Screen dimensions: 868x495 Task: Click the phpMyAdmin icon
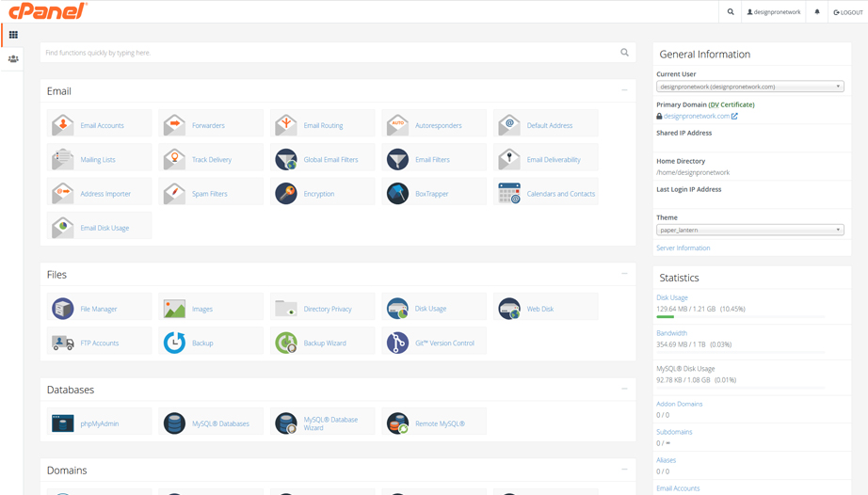[x=63, y=423]
